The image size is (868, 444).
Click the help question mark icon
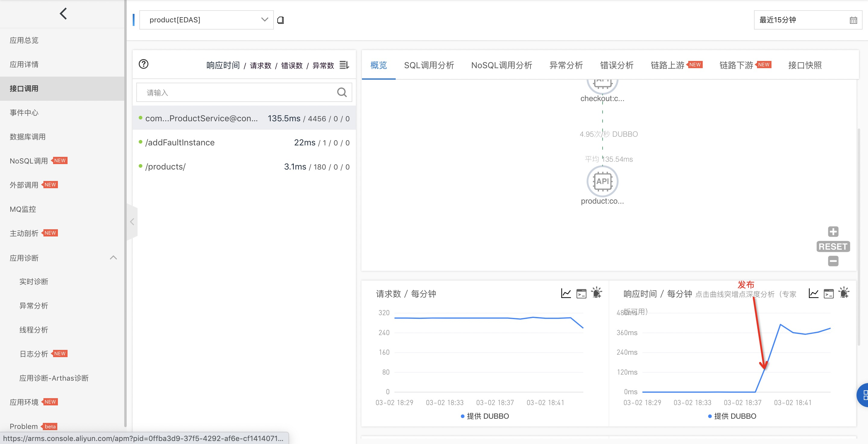pyautogui.click(x=144, y=64)
